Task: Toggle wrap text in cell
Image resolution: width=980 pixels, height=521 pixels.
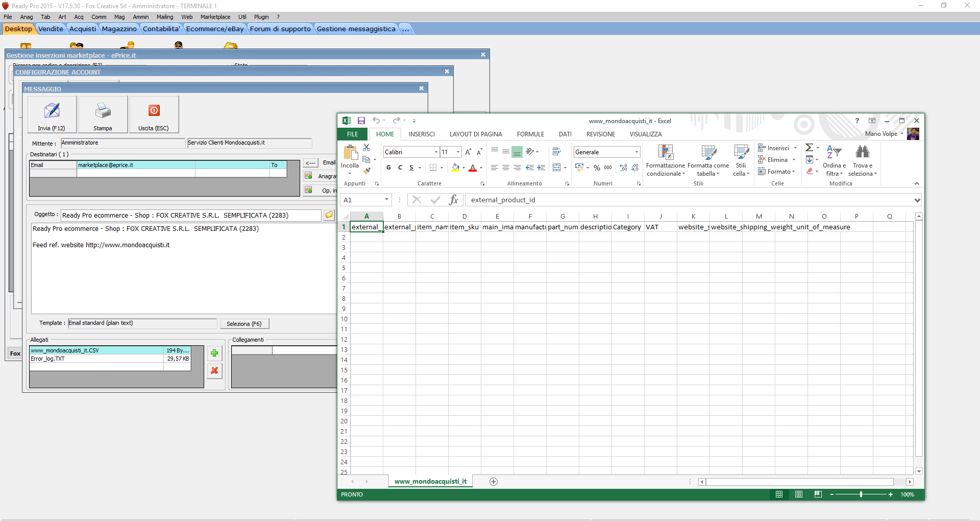Action: (557, 152)
